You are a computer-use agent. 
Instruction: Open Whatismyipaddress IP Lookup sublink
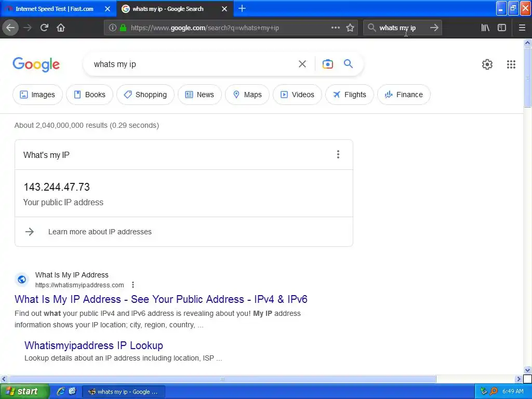[94, 345]
